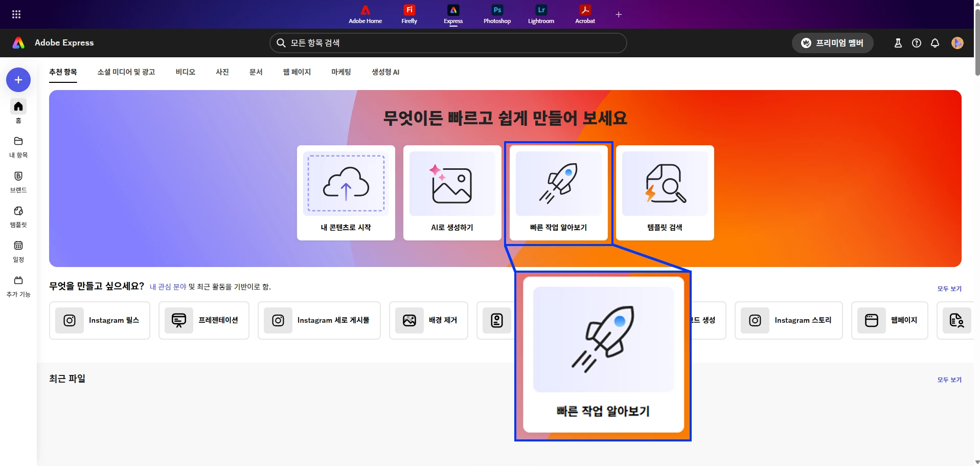Image resolution: width=980 pixels, height=466 pixels.
Task: Click the ID card icon button after 배경 제거
Action: 497,320
